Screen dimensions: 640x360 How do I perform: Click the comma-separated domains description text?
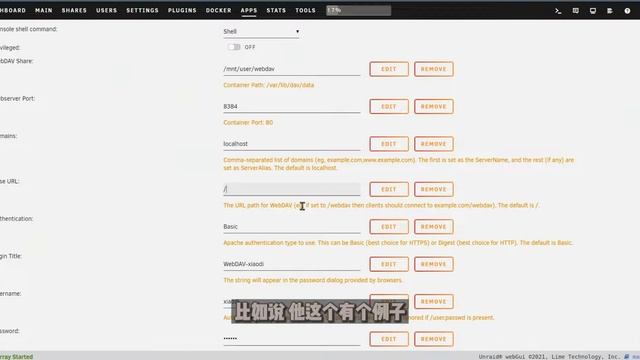click(398, 164)
